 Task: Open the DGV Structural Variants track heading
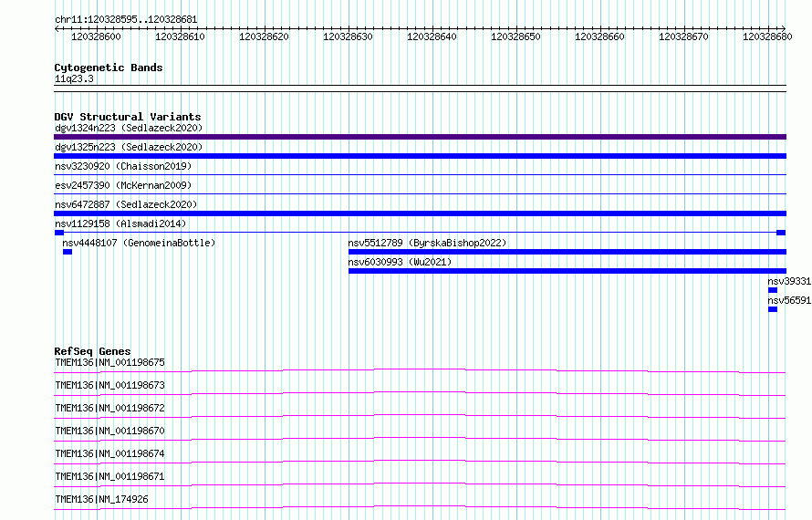tap(128, 117)
